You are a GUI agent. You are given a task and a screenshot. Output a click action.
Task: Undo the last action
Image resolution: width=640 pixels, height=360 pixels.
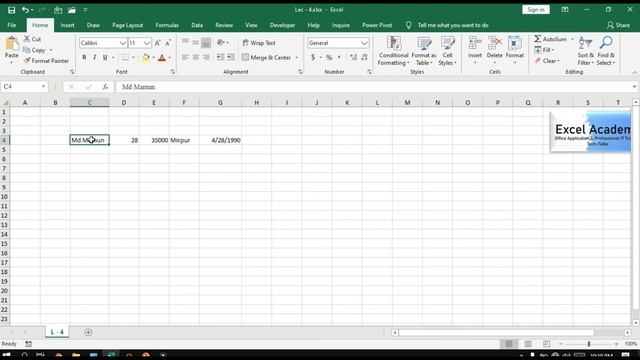point(25,10)
